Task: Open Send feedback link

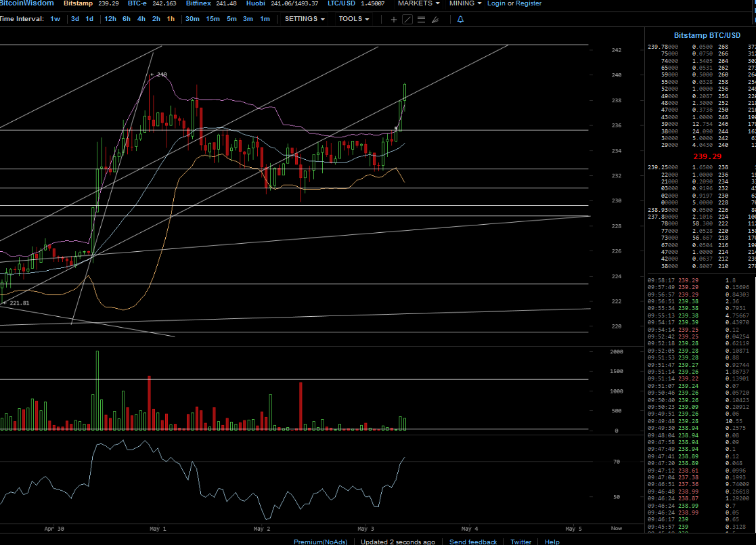Action: coord(473,542)
